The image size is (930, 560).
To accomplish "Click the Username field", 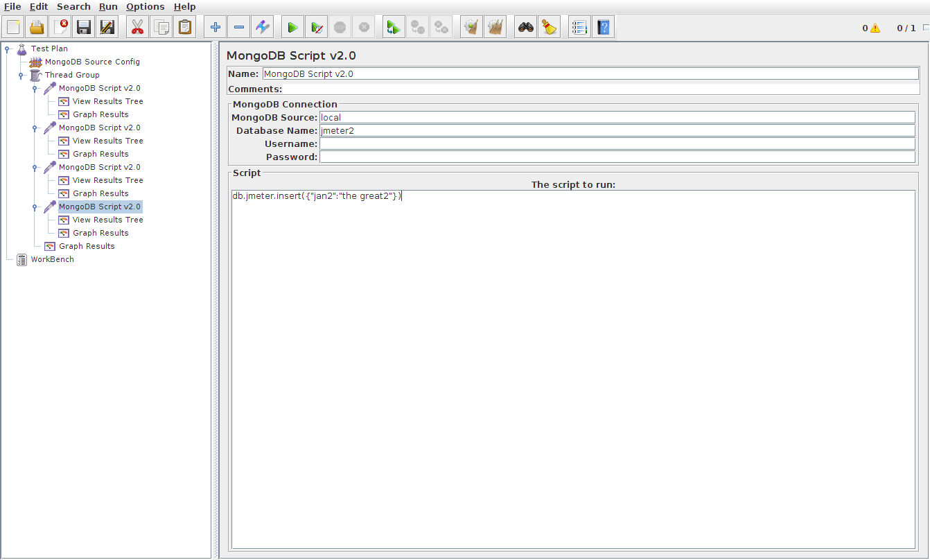I will coord(617,143).
